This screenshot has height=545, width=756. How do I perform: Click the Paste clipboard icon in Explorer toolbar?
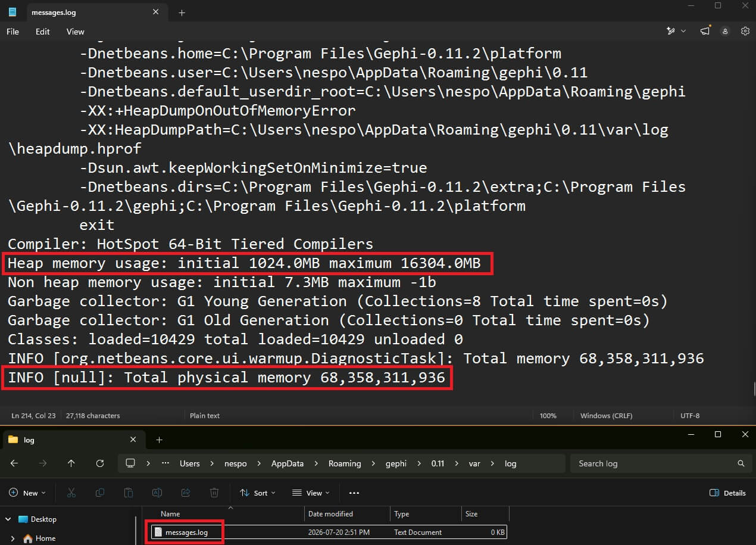[x=129, y=493]
